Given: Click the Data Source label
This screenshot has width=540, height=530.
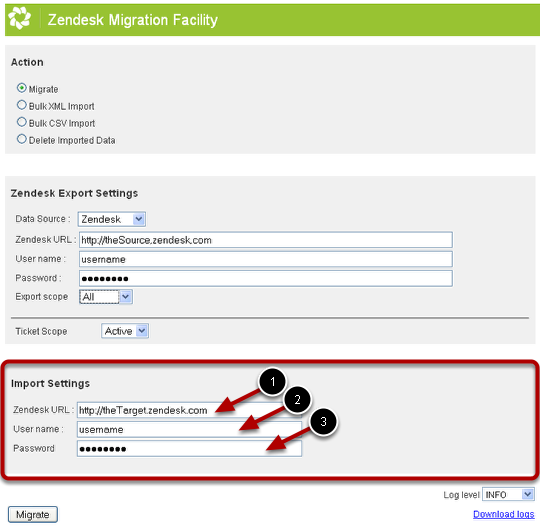Looking at the screenshot, I should (43, 219).
